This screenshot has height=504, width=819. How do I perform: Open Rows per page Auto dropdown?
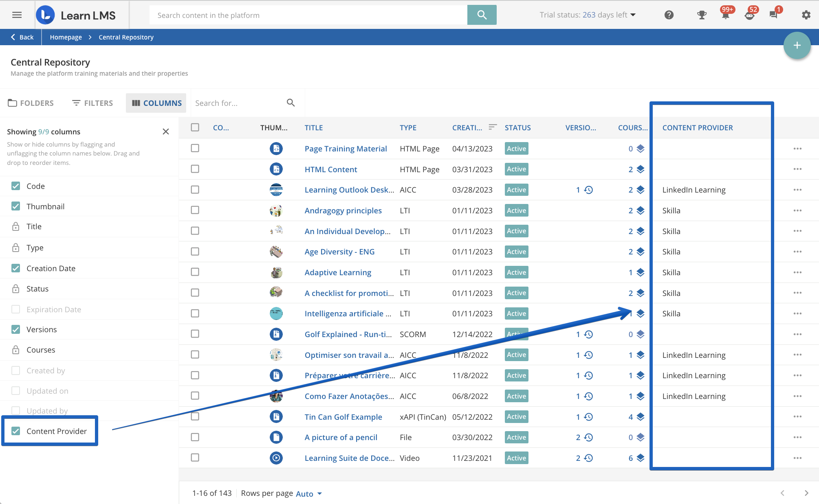coord(309,493)
